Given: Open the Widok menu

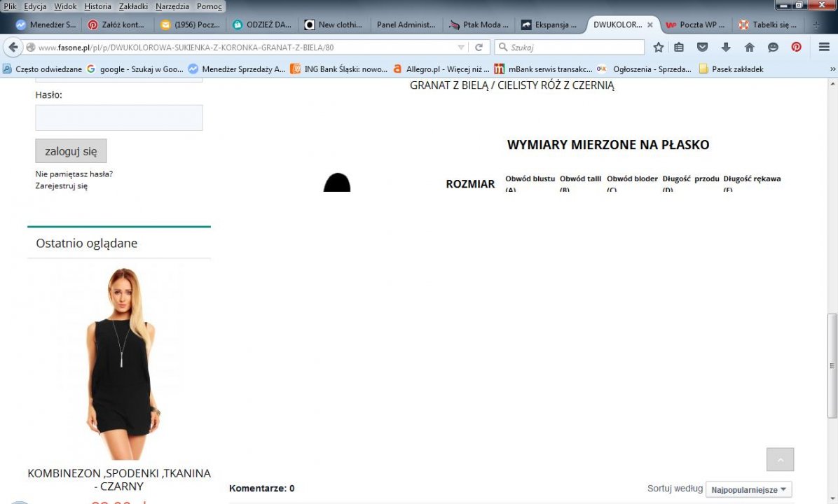Looking at the screenshot, I should 65,6.
